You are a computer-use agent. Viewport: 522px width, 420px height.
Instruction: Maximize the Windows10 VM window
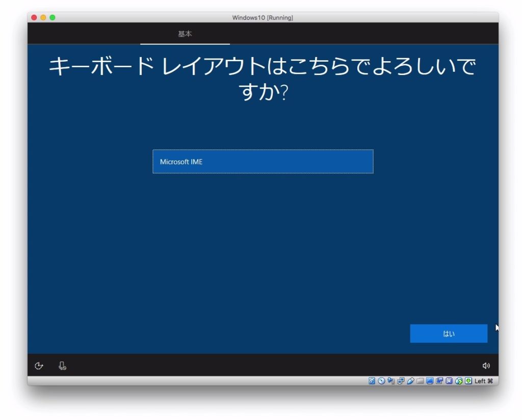click(53, 17)
